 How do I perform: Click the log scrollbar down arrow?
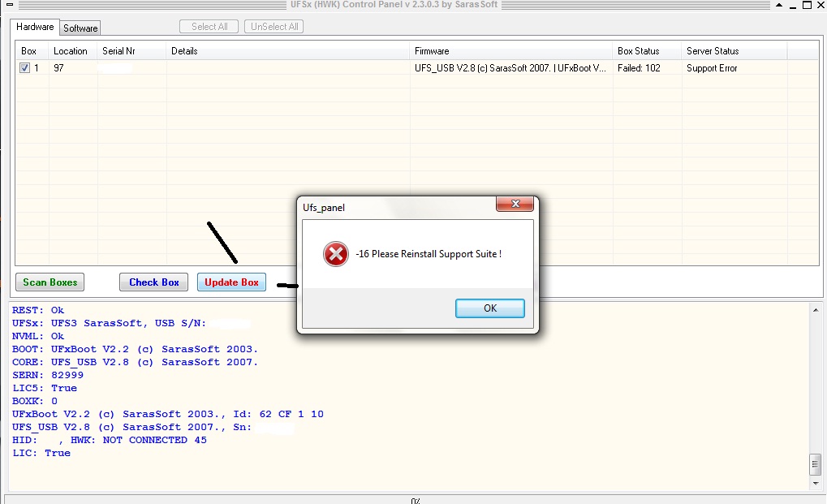click(816, 483)
